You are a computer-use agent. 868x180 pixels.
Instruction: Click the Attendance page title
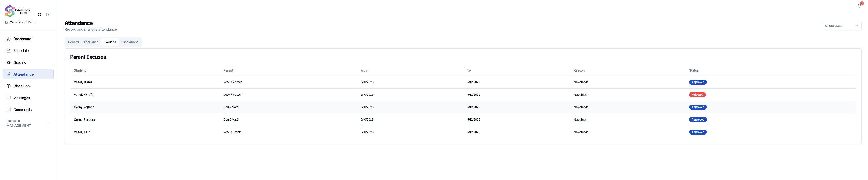point(79,23)
